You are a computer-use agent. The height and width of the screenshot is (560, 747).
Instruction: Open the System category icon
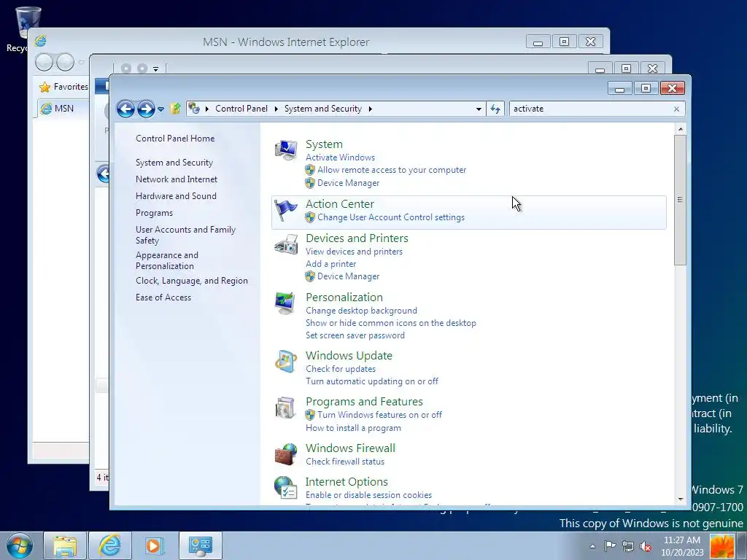point(286,149)
